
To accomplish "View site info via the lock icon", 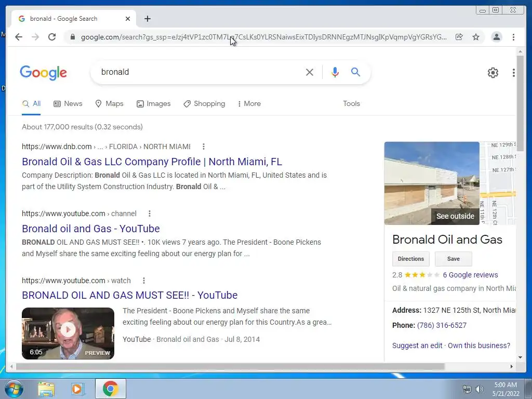I will 72,37.
